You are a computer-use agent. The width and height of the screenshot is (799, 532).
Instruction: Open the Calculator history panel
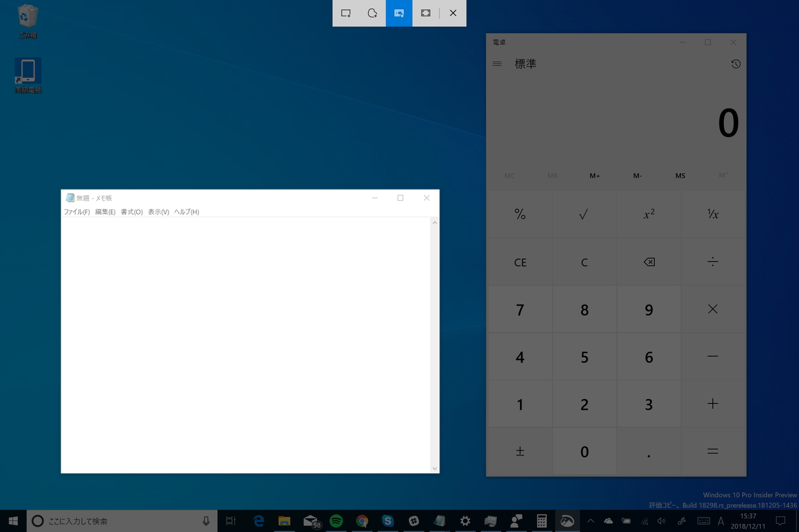[x=736, y=64]
